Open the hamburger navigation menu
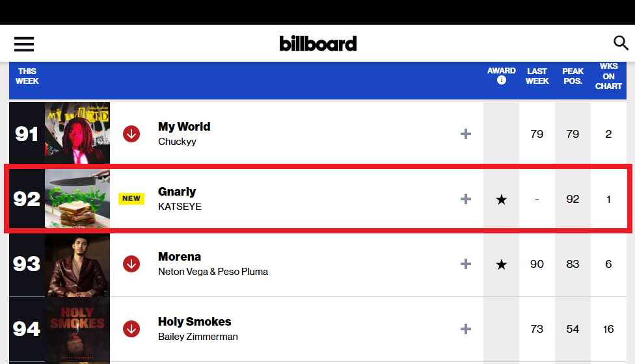This screenshot has width=635, height=364. (24, 44)
